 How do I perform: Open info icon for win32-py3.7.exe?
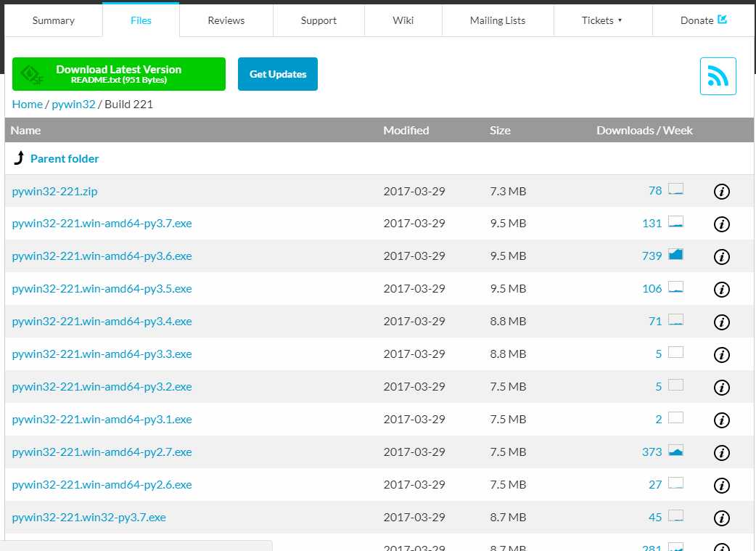coord(721,518)
